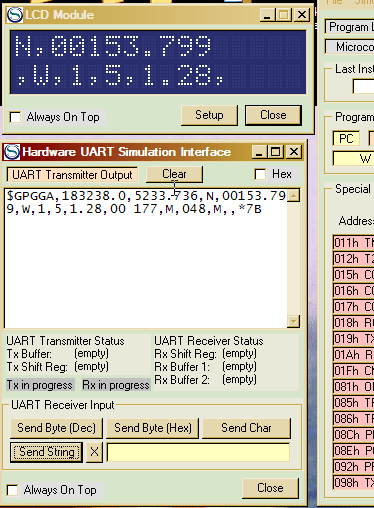Clear the UART transmitter output
Screen dimensions: 374x508
(174, 174)
